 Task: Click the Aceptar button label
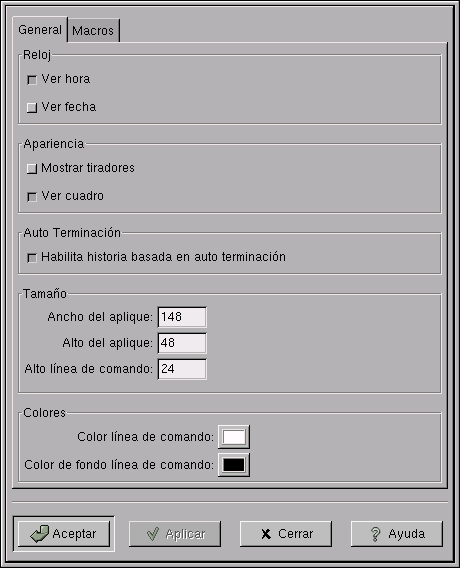(74, 534)
